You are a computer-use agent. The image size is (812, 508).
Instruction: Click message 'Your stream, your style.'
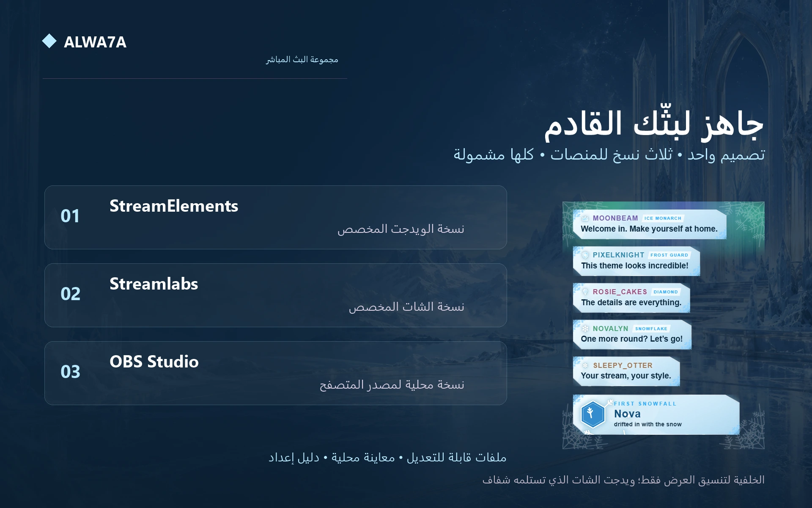tap(626, 376)
